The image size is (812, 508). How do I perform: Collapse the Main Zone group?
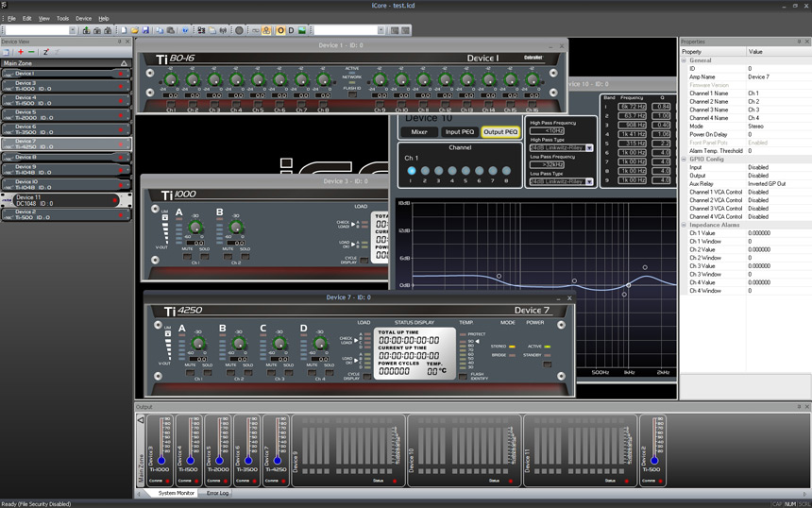[126, 63]
